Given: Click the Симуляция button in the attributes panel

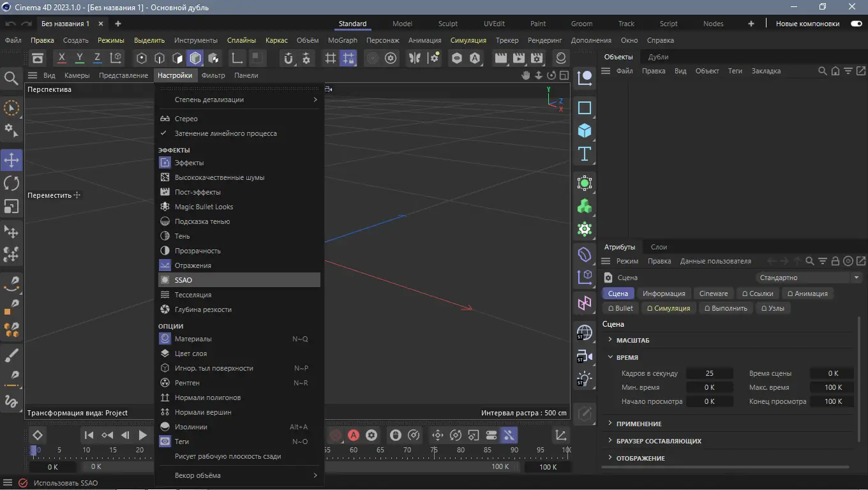Looking at the screenshot, I should [x=668, y=308].
